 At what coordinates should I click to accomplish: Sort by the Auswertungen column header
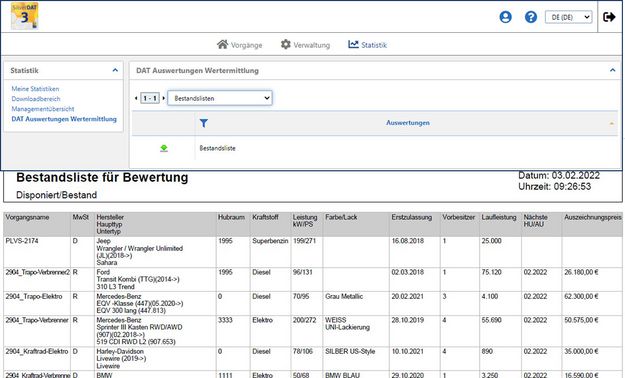tap(408, 123)
